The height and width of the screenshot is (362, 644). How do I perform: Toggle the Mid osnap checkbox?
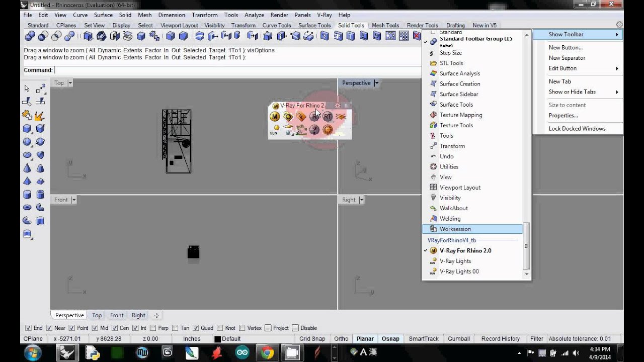(95, 328)
